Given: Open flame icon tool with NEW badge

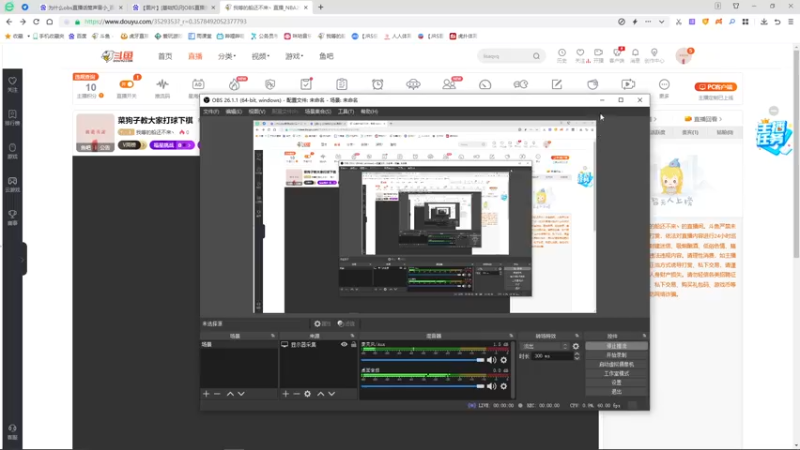Looking at the screenshot, I should click(x=235, y=85).
